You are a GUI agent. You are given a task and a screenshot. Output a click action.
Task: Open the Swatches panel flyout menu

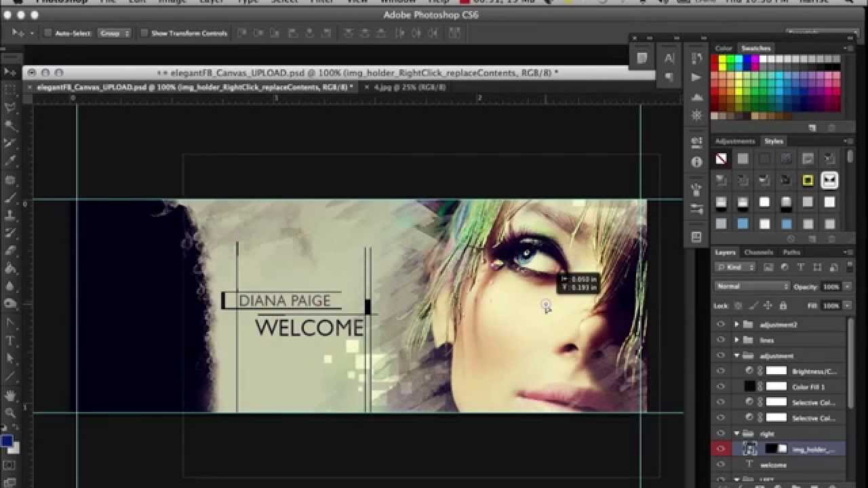click(x=848, y=48)
